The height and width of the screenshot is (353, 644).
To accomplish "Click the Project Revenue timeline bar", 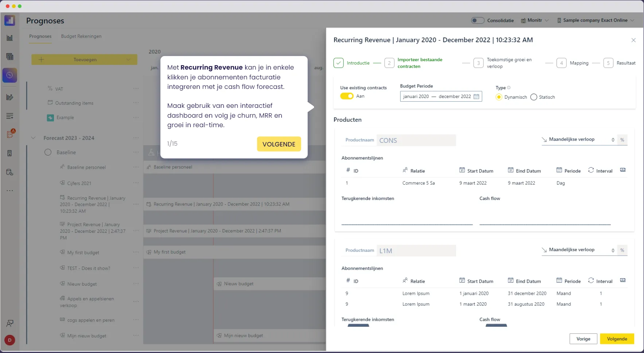I will click(234, 231).
